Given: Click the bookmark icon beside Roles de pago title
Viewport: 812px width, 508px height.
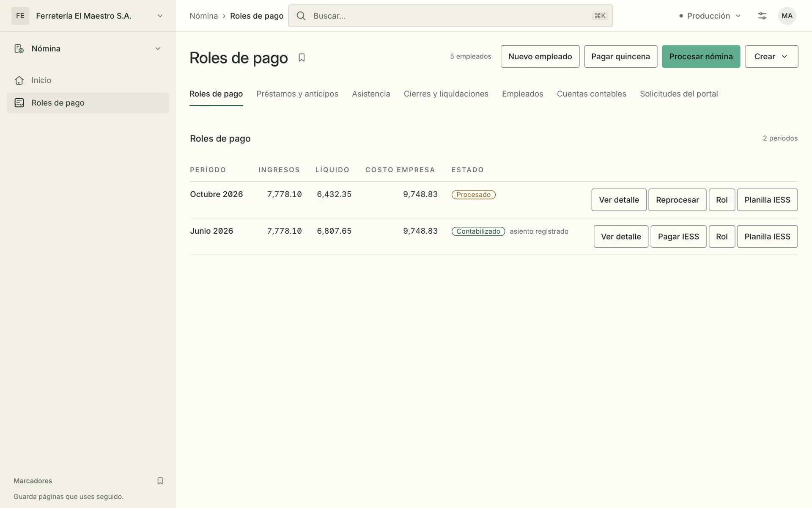Looking at the screenshot, I should point(302,58).
